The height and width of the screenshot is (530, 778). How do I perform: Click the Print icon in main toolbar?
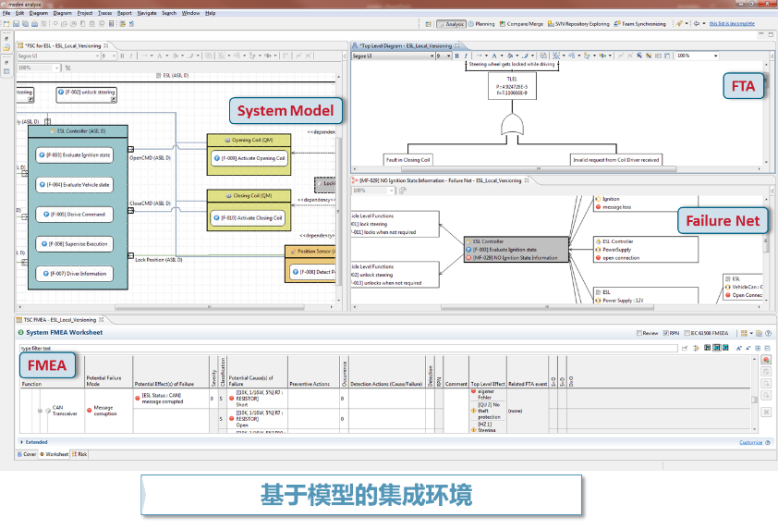coord(35,23)
